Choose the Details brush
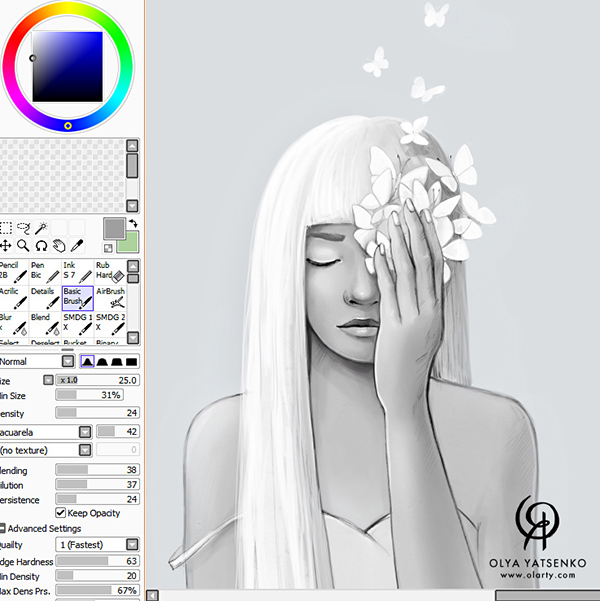600x601 pixels. click(x=45, y=298)
